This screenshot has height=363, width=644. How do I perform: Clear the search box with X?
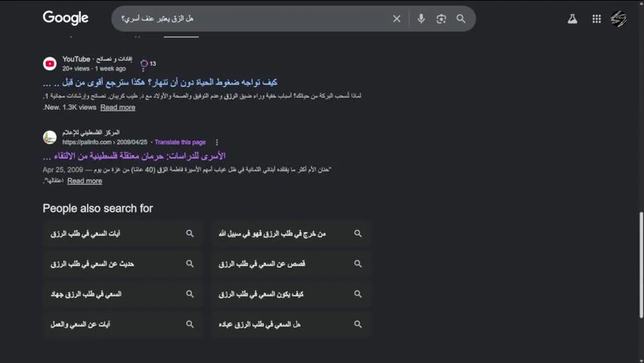[x=397, y=19]
